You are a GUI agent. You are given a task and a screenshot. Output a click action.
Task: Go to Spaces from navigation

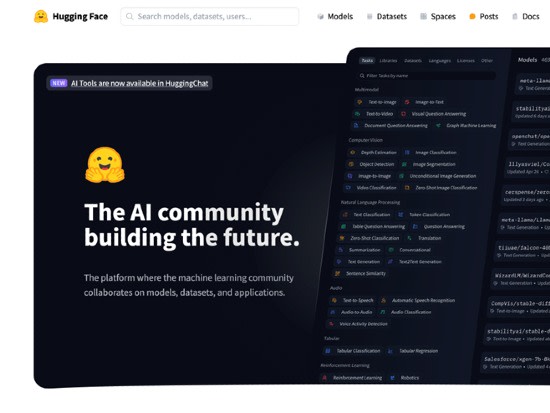point(443,16)
